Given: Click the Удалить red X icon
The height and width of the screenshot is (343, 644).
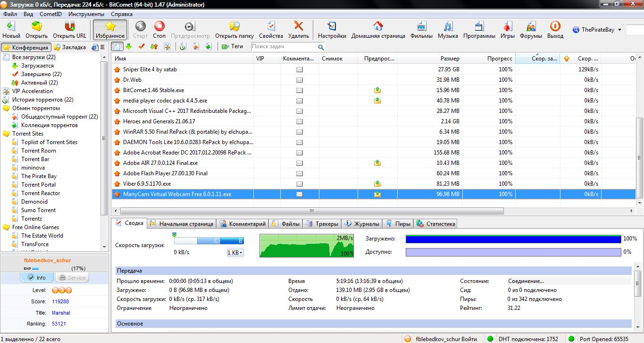Looking at the screenshot, I should [x=298, y=26].
